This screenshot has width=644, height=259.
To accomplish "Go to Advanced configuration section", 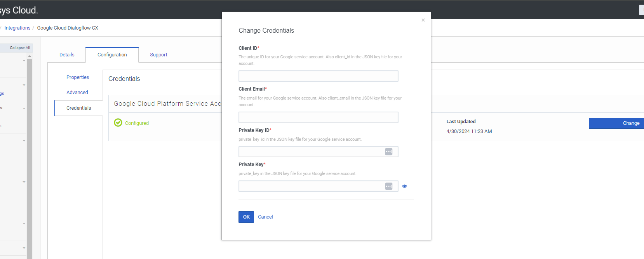I will coord(77,93).
